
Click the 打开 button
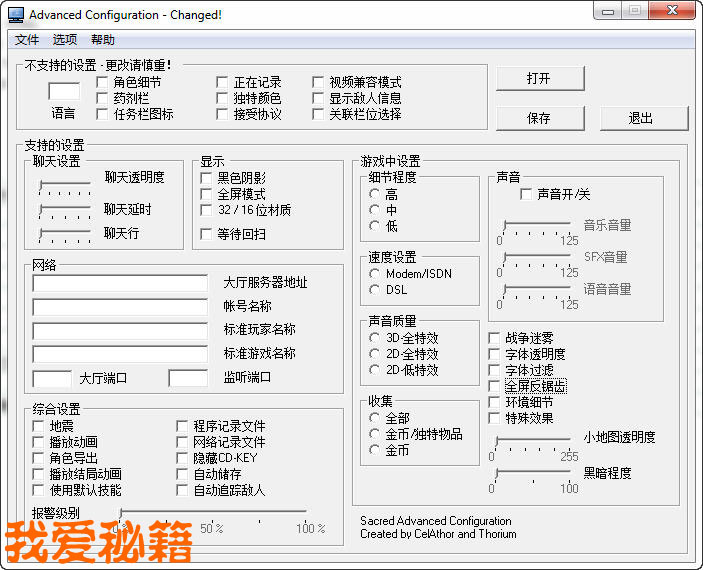(538, 79)
